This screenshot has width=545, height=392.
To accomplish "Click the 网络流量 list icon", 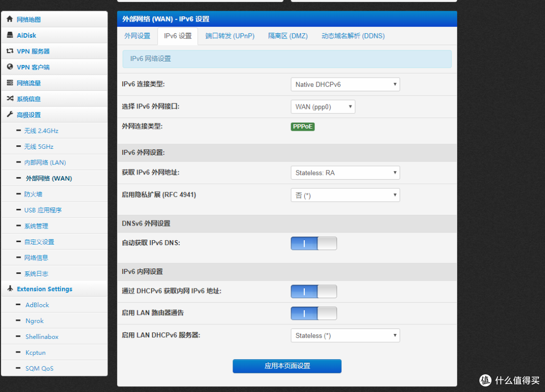I will 10,83.
